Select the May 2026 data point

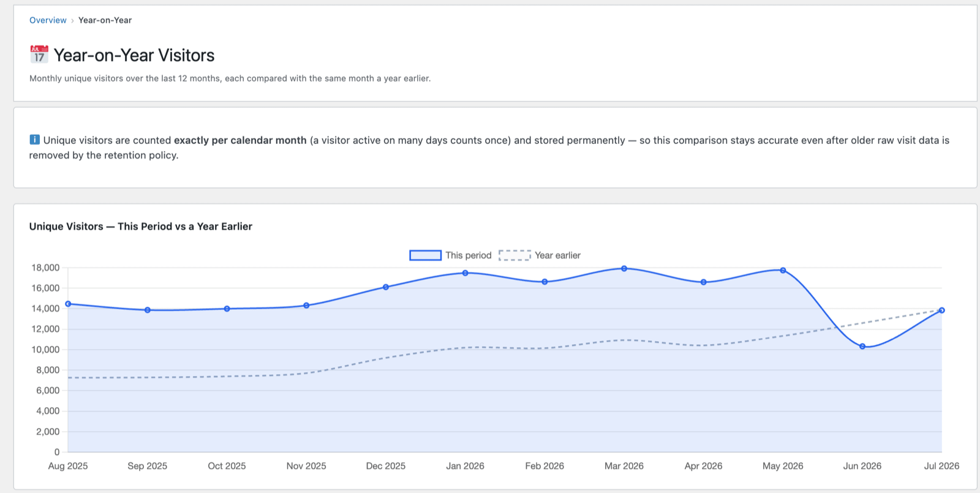[x=783, y=270]
